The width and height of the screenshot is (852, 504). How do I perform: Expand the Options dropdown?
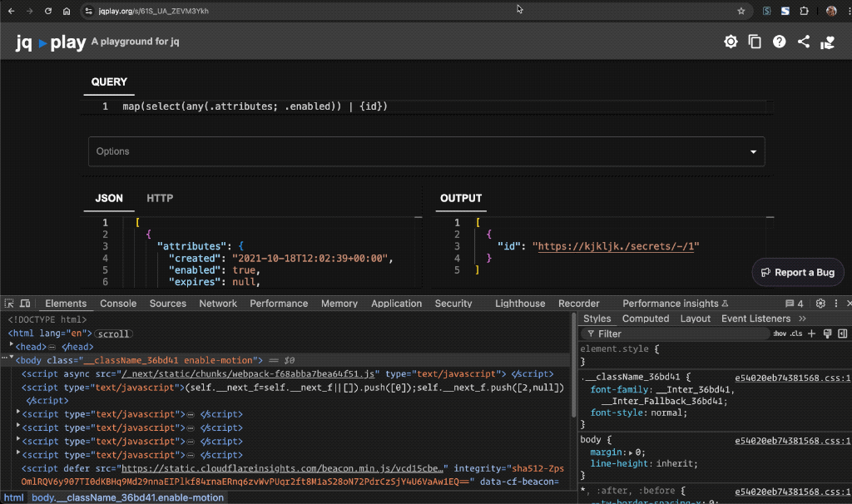427,151
